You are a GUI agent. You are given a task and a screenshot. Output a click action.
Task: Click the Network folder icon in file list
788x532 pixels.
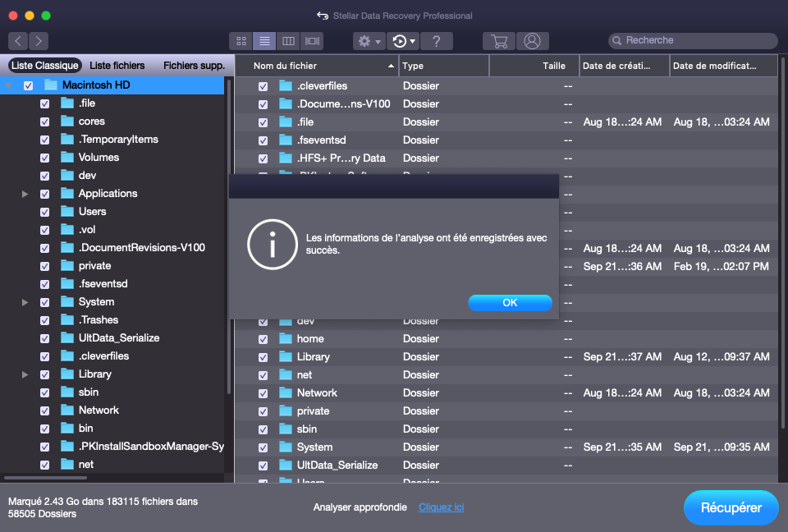(x=286, y=392)
